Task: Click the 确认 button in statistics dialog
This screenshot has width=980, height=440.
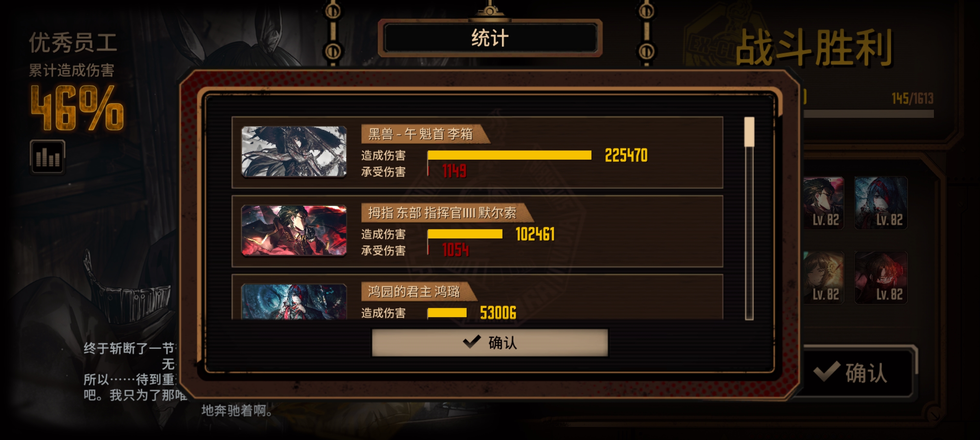Action: click(x=490, y=343)
